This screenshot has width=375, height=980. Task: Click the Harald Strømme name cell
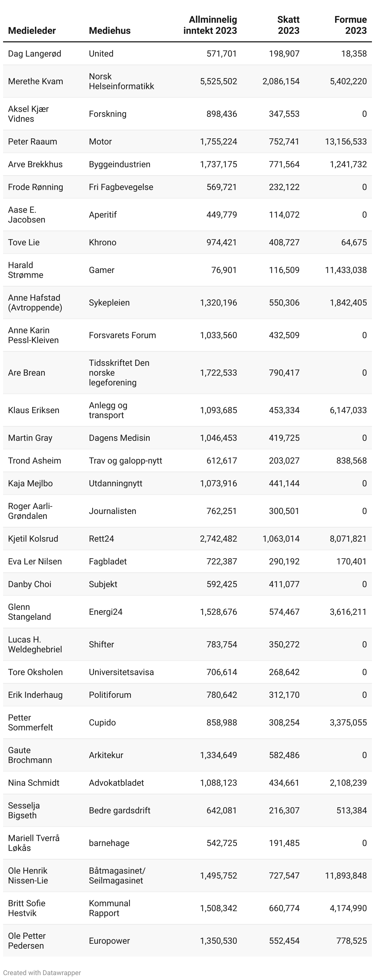click(26, 270)
